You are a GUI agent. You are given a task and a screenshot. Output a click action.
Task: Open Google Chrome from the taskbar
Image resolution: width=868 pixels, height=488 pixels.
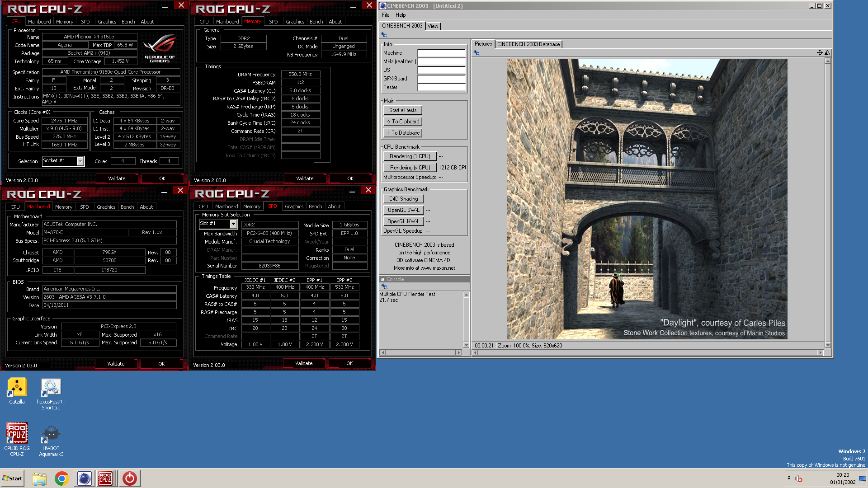point(61,479)
